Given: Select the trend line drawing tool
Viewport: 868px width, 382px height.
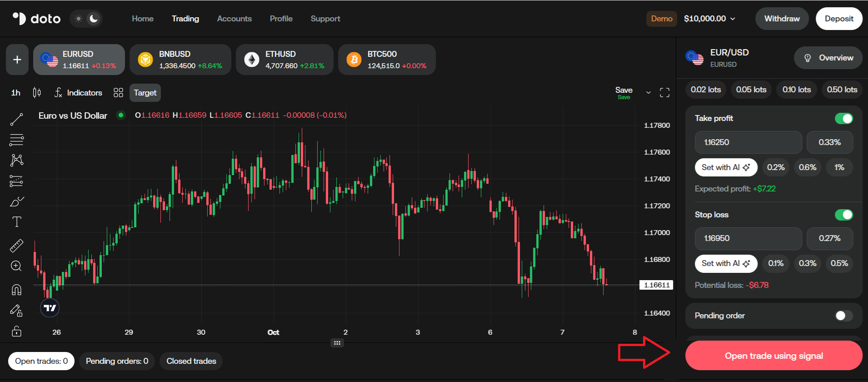Looking at the screenshot, I should pyautogui.click(x=16, y=120).
